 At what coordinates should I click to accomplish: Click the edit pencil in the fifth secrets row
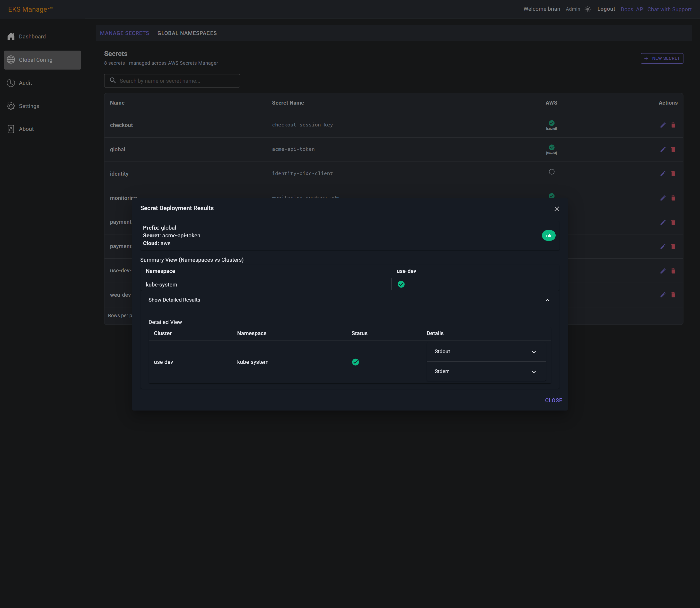663,223
